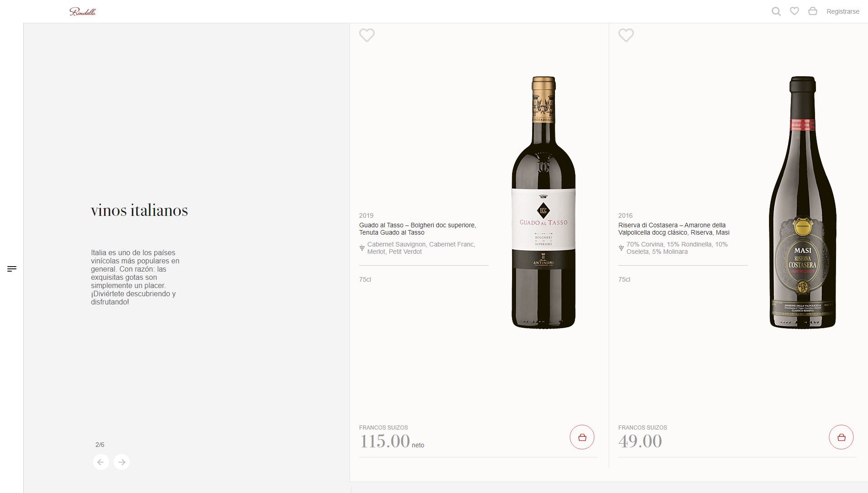The image size is (868, 493).
Task: Open the text-lines menu icon on left edge
Action: (11, 269)
